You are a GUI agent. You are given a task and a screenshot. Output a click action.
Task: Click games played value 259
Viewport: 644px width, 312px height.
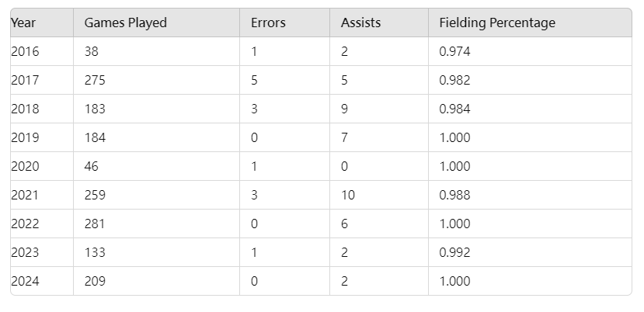95,195
